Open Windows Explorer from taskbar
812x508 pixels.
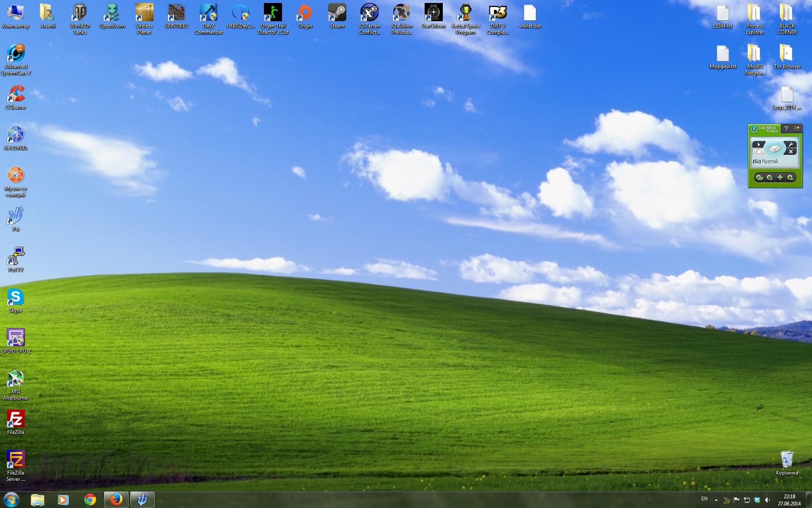pyautogui.click(x=37, y=500)
